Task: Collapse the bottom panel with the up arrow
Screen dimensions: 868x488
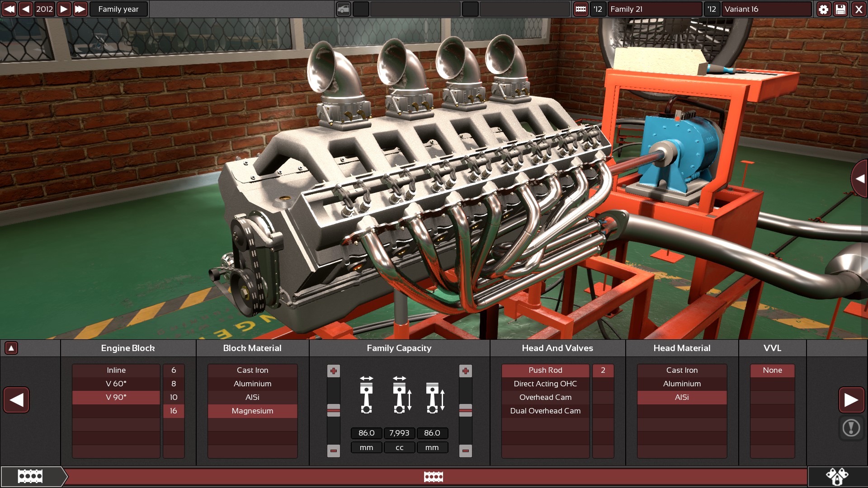Action: [11, 348]
